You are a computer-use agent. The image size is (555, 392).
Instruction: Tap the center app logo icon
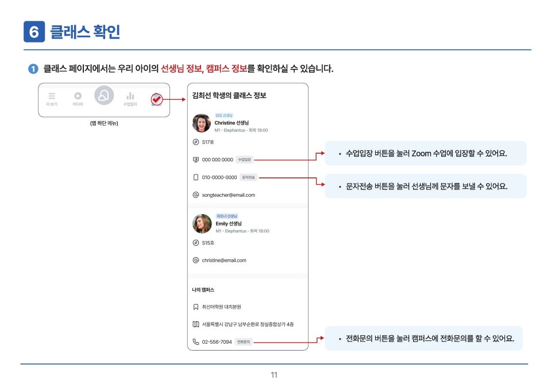click(x=105, y=95)
